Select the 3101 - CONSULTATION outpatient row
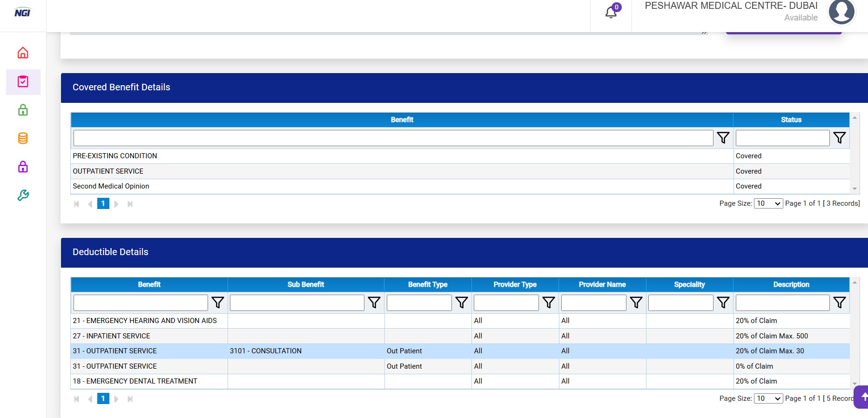Screen dimensions: 868x418 click(265, 351)
